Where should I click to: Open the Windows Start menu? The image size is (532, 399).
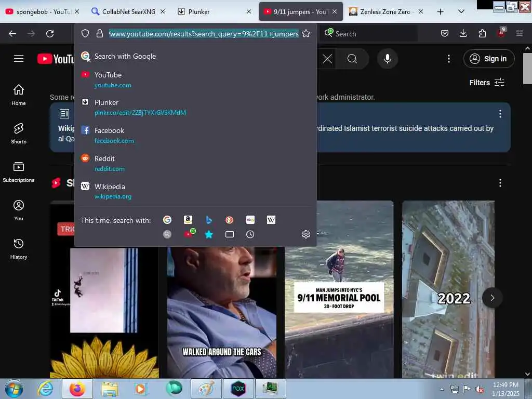click(x=14, y=389)
